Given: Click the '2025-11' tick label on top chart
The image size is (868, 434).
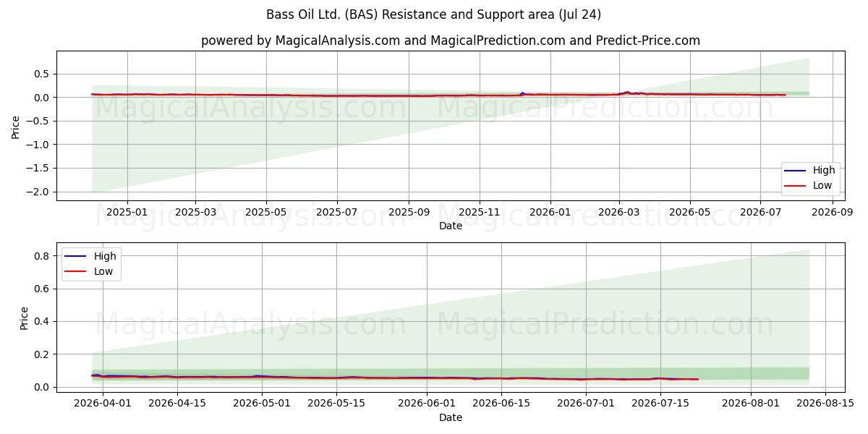Looking at the screenshot, I should click(480, 213).
